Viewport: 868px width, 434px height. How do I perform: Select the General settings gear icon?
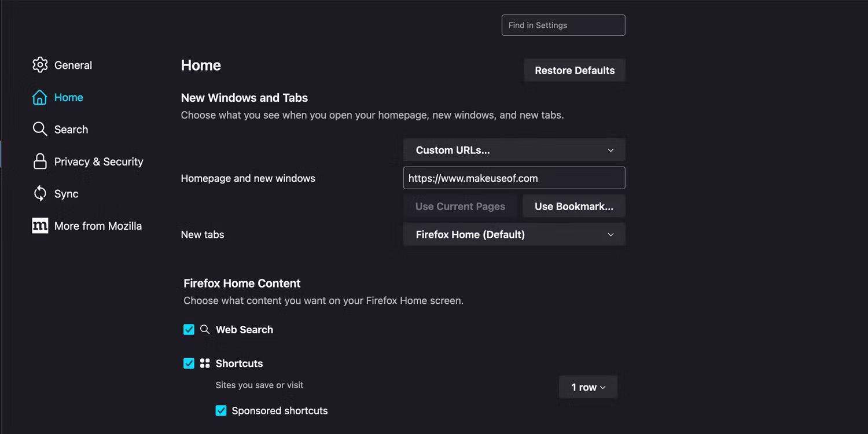pos(40,65)
